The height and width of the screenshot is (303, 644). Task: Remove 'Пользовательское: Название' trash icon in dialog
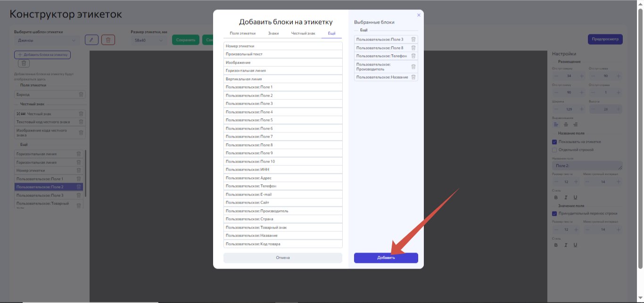413,77
